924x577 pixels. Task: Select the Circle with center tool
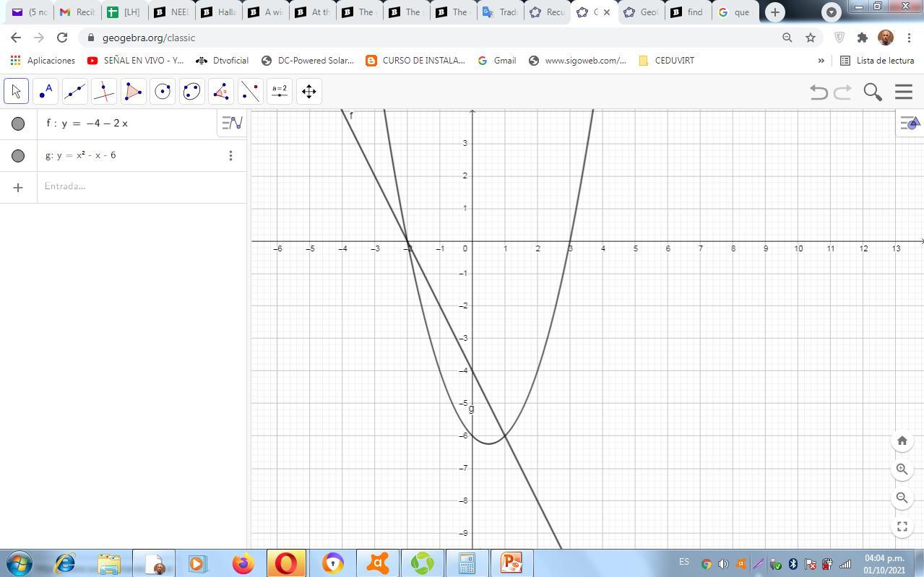click(x=163, y=92)
